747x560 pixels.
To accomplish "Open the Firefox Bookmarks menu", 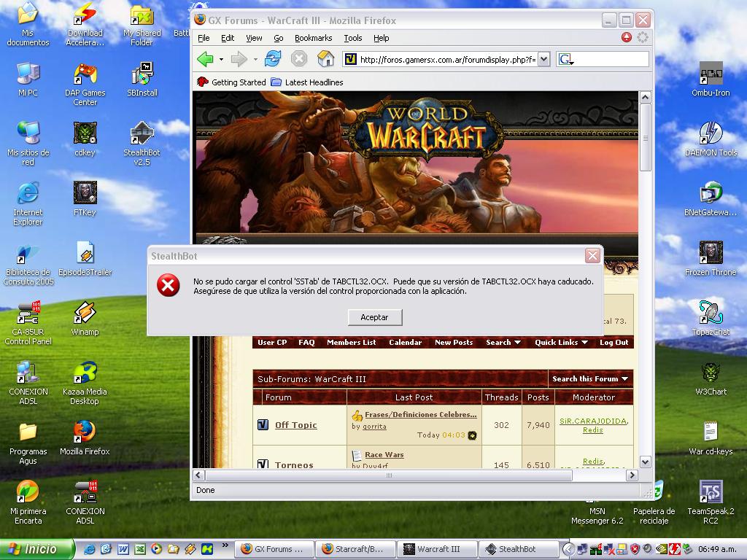I will pos(313,38).
